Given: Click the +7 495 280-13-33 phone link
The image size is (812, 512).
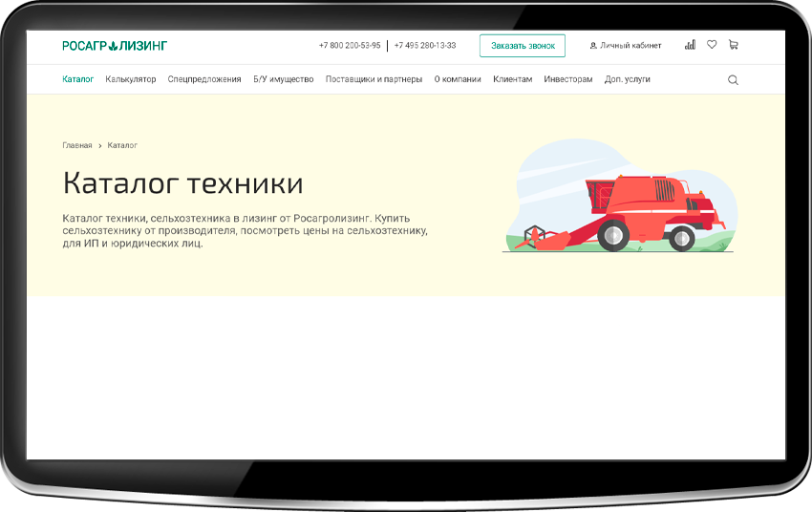Looking at the screenshot, I should (425, 46).
